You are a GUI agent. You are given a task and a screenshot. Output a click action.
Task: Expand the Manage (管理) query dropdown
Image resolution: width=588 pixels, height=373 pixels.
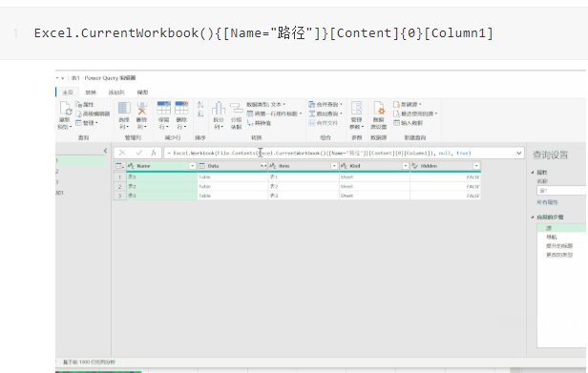87,122
